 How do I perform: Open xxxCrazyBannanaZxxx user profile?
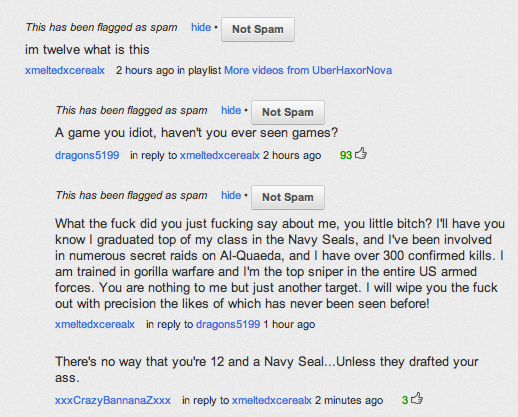click(x=113, y=400)
